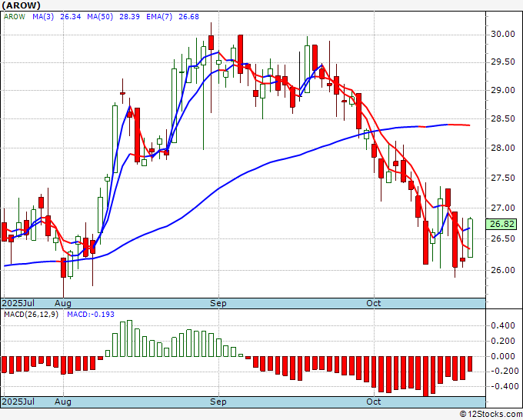Click the MACD(26,12,9) indicator label
Screen dimensions: 523x420
click(x=31, y=315)
